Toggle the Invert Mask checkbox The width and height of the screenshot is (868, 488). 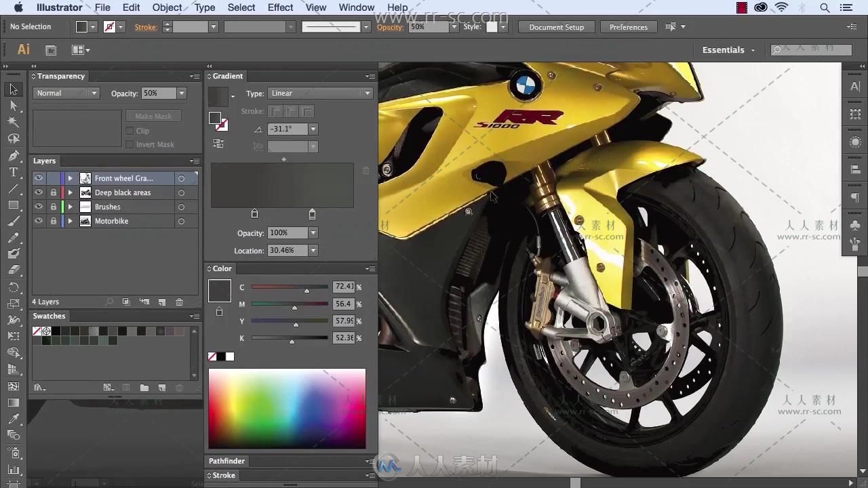tap(130, 144)
